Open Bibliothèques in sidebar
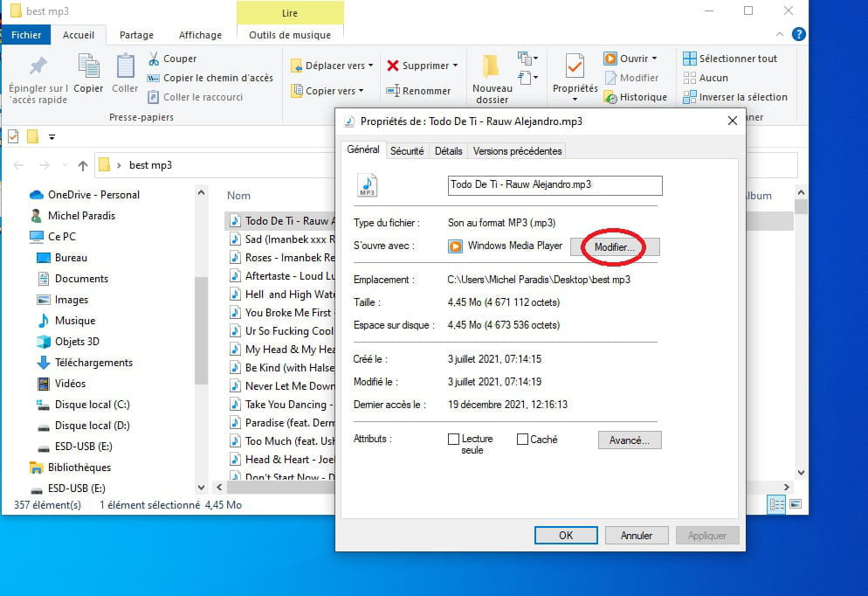 [70, 468]
